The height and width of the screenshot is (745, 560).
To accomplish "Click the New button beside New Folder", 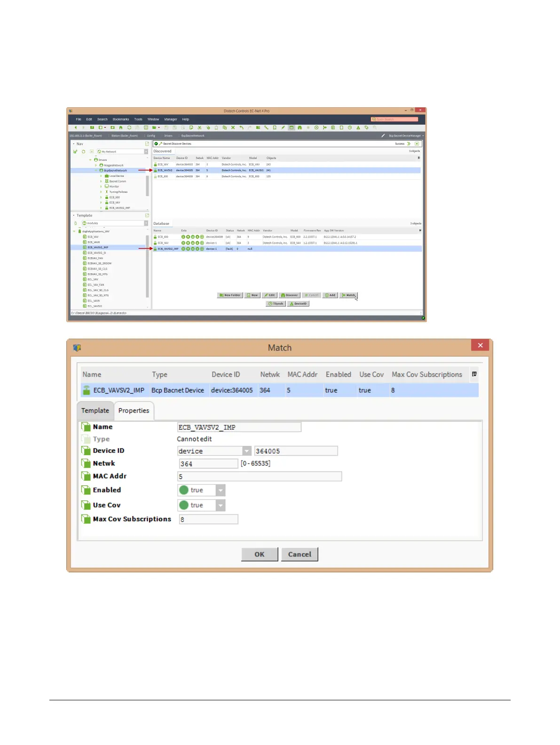I will coord(252,295).
